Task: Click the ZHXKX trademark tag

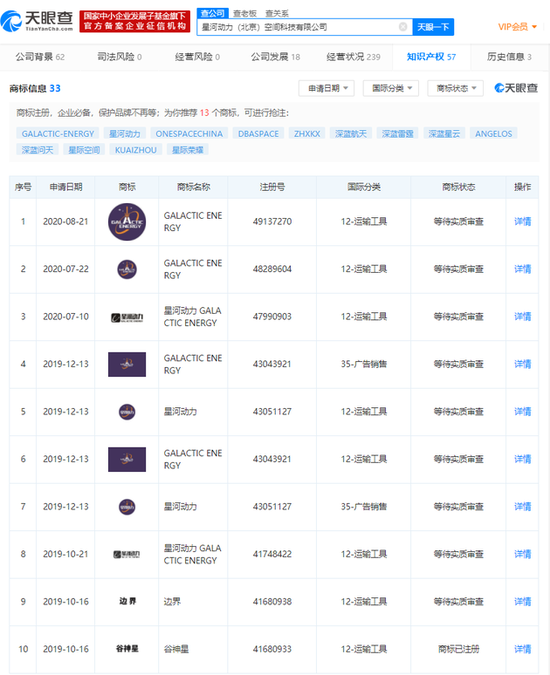Action: tap(307, 134)
